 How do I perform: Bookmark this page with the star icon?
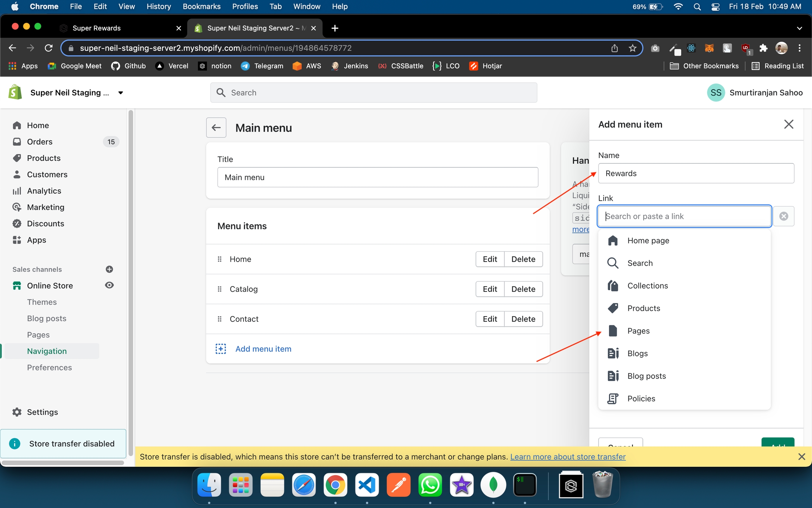click(633, 48)
